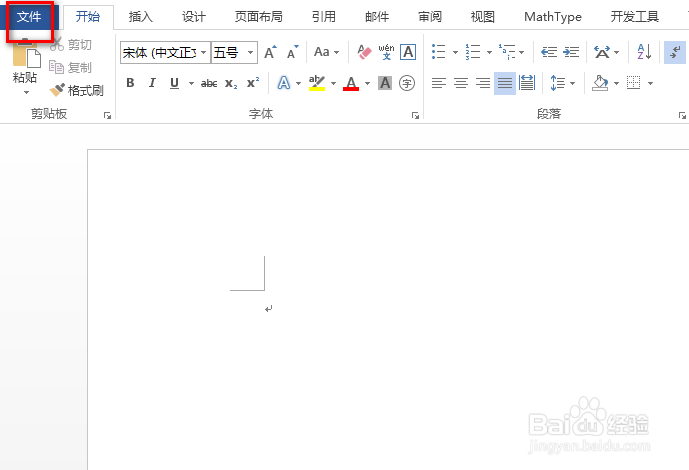The width and height of the screenshot is (689, 470).
Task: Click the shrink font icon
Action: [292, 52]
